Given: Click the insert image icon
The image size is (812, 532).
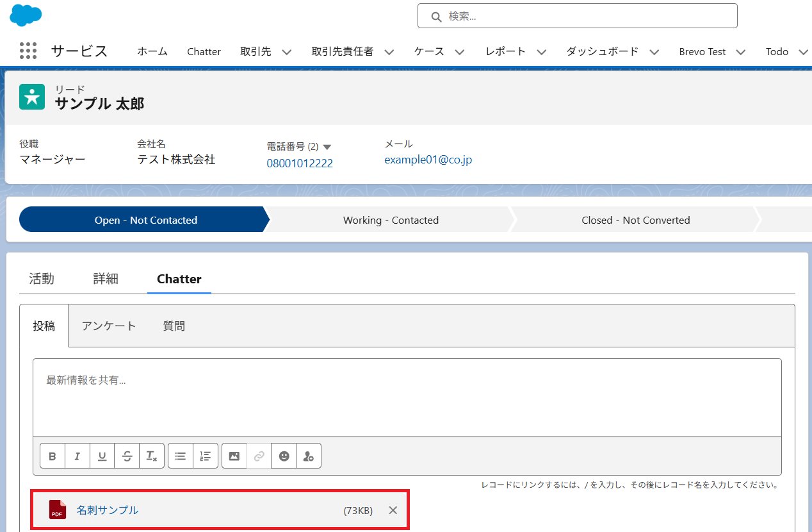Looking at the screenshot, I should coord(234,456).
